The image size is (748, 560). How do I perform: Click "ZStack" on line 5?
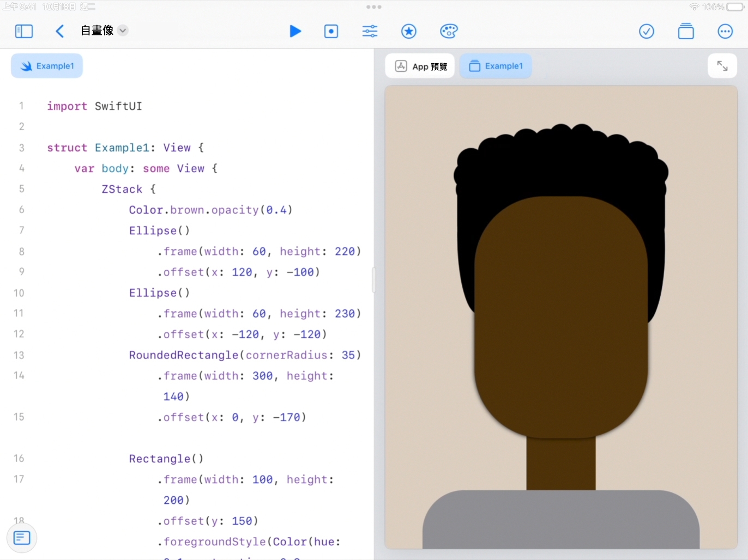pos(122,189)
